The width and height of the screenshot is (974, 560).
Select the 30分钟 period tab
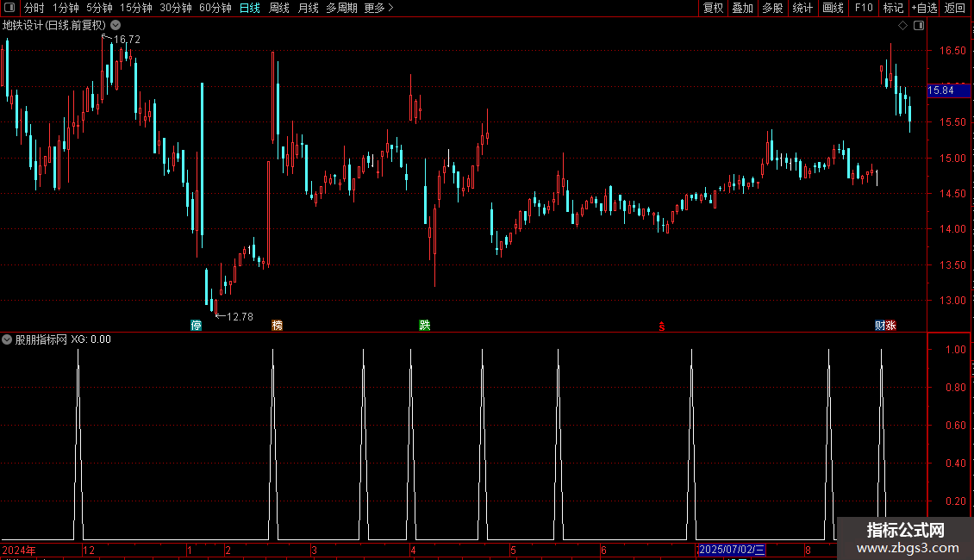(176, 8)
